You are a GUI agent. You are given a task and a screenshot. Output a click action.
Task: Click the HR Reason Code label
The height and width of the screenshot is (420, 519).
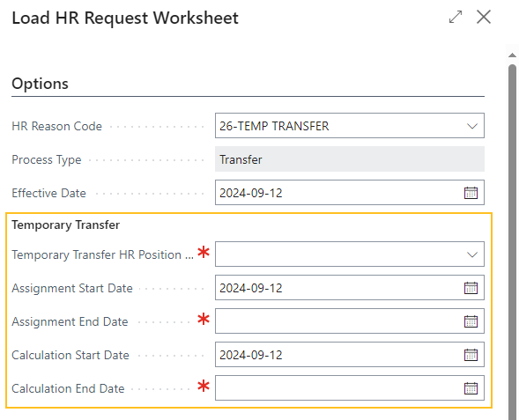56,126
